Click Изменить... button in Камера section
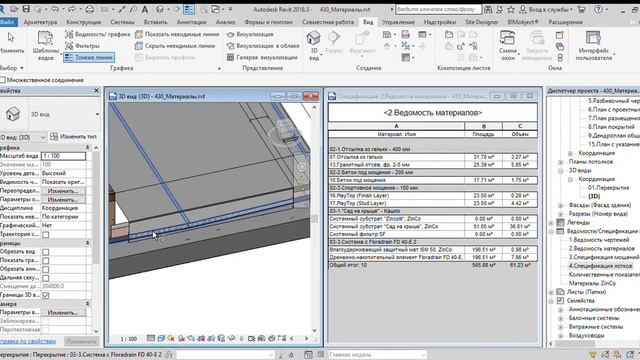The height and width of the screenshot is (360, 640). click(63, 313)
